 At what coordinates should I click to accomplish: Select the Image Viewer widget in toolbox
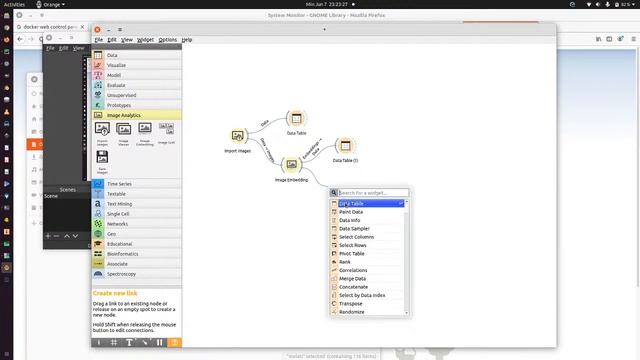tap(123, 133)
